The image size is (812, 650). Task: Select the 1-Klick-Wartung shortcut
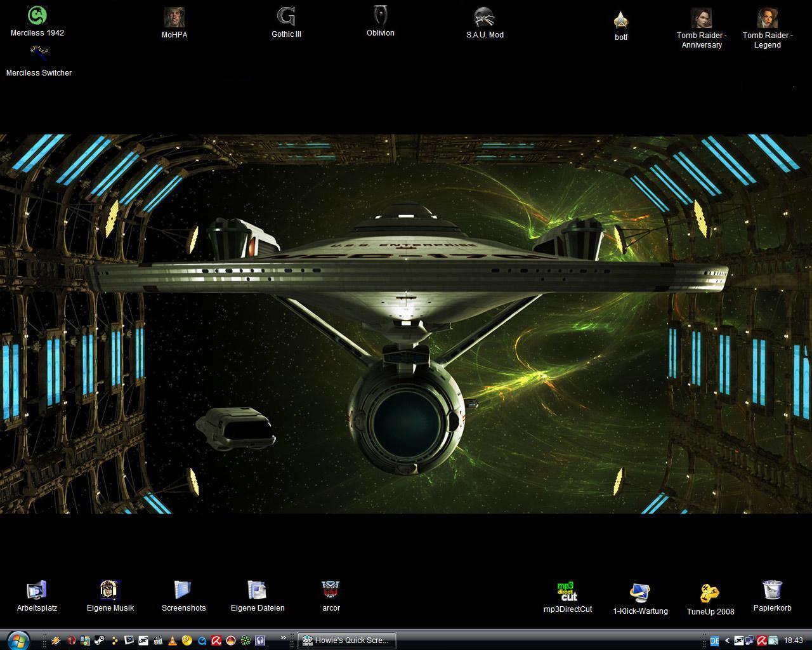click(x=640, y=600)
